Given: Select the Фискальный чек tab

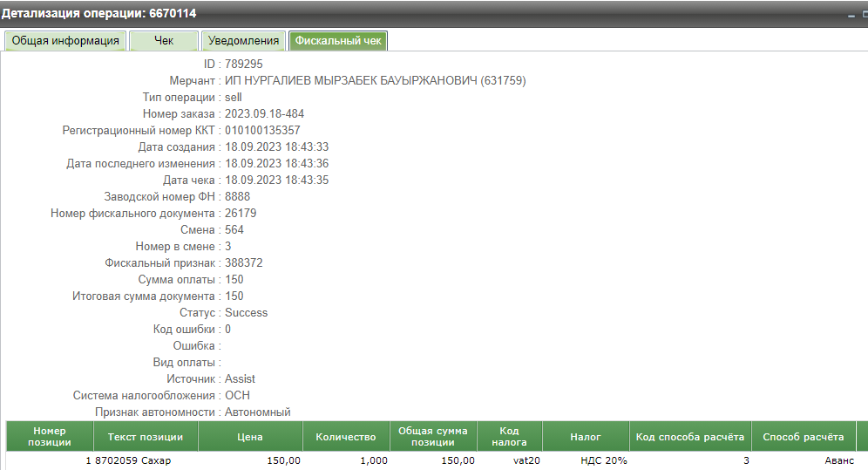Looking at the screenshot, I should (338, 41).
